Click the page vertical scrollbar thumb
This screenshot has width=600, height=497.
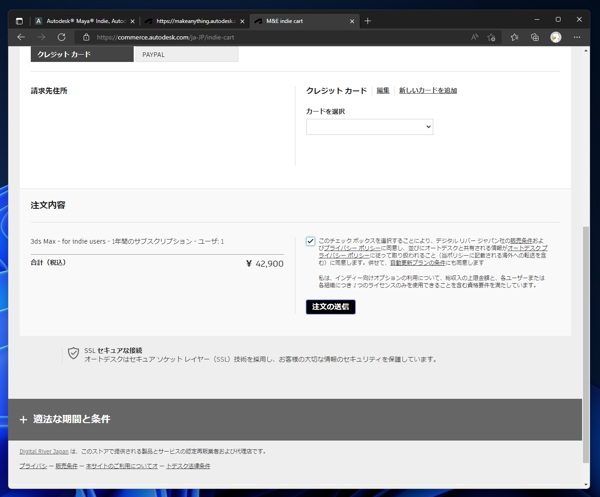pyautogui.click(x=586, y=344)
